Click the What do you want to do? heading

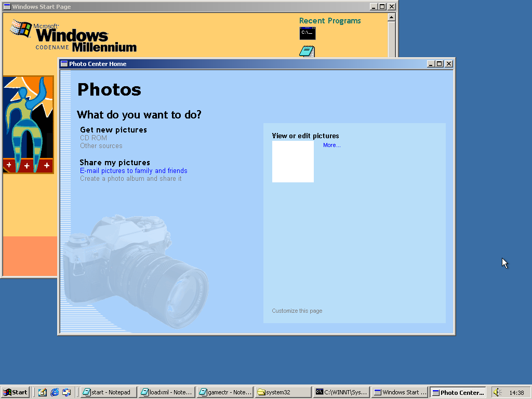pyautogui.click(x=139, y=115)
